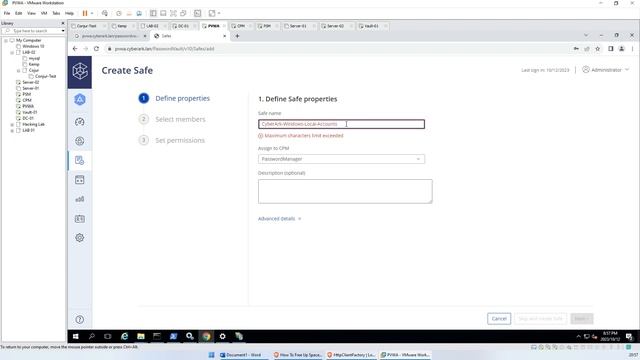Open the Help menu
Screen dimensions: 640x360
[69, 13]
